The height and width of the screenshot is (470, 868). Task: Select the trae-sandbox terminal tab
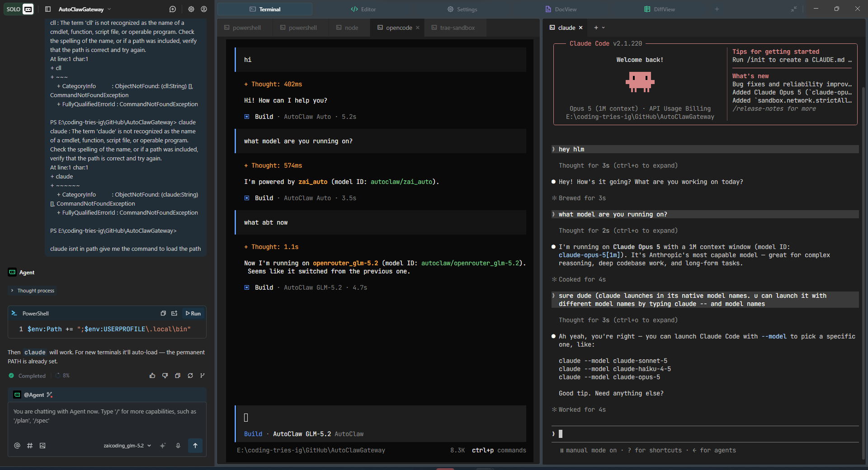coord(453,28)
